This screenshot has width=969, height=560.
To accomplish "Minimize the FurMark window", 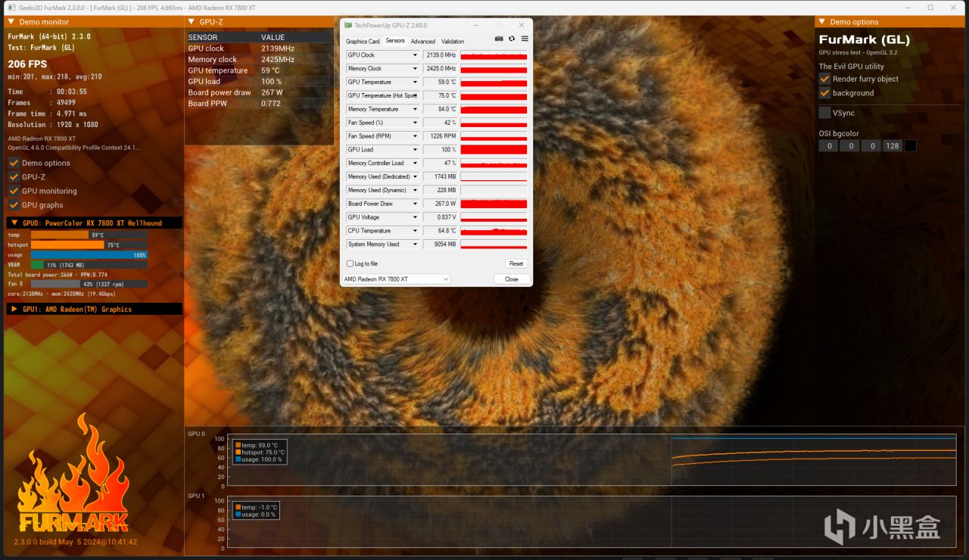I will point(908,7).
